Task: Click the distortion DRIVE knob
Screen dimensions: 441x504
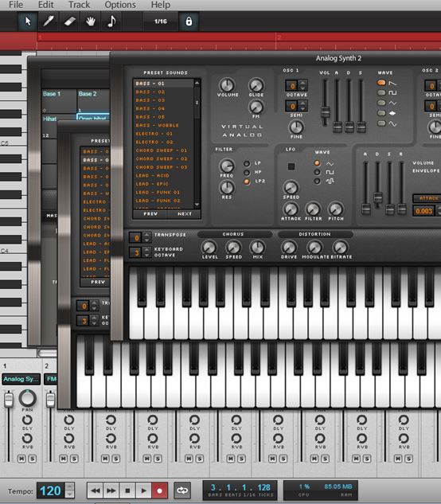Action: pos(289,248)
